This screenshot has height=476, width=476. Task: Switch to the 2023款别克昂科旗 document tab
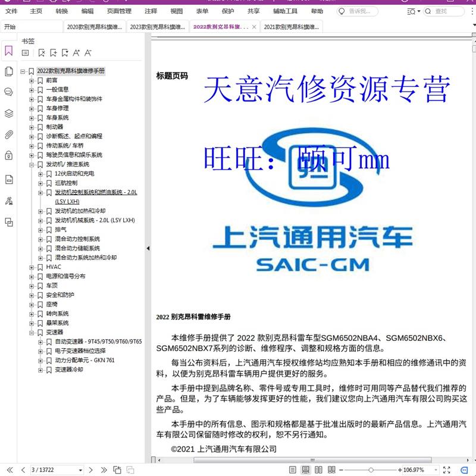click(x=158, y=27)
